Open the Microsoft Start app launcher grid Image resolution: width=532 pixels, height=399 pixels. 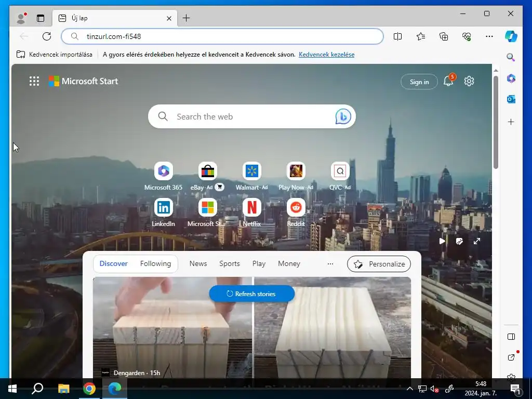34,81
